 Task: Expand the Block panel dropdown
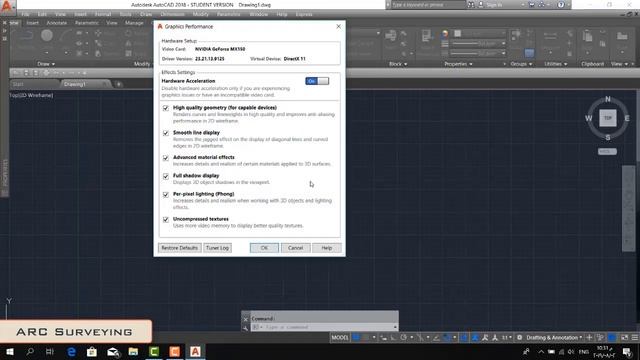(398, 64)
